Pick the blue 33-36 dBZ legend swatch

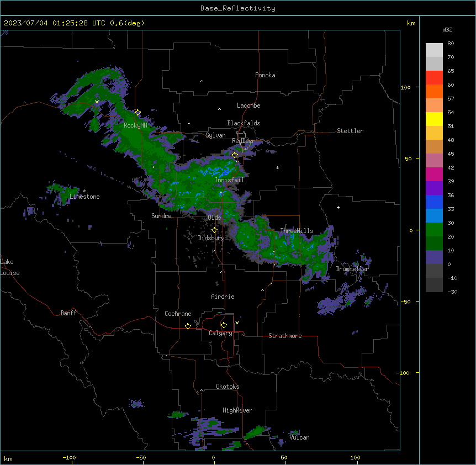click(434, 202)
